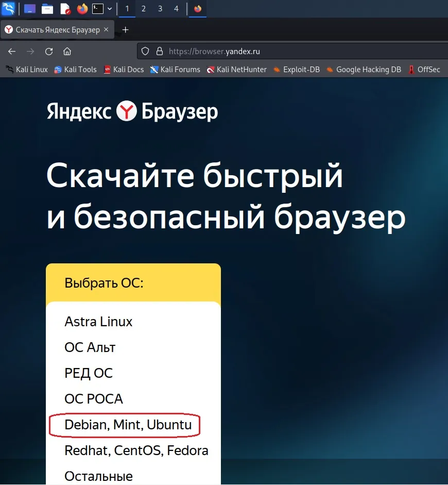Show the desktop from the panel

pyautogui.click(x=30, y=9)
